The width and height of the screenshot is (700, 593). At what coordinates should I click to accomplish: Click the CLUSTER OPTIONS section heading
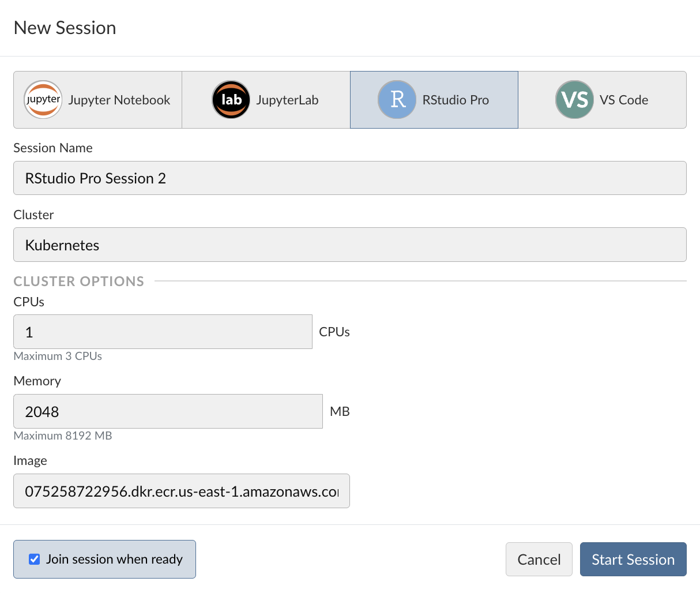[79, 281]
